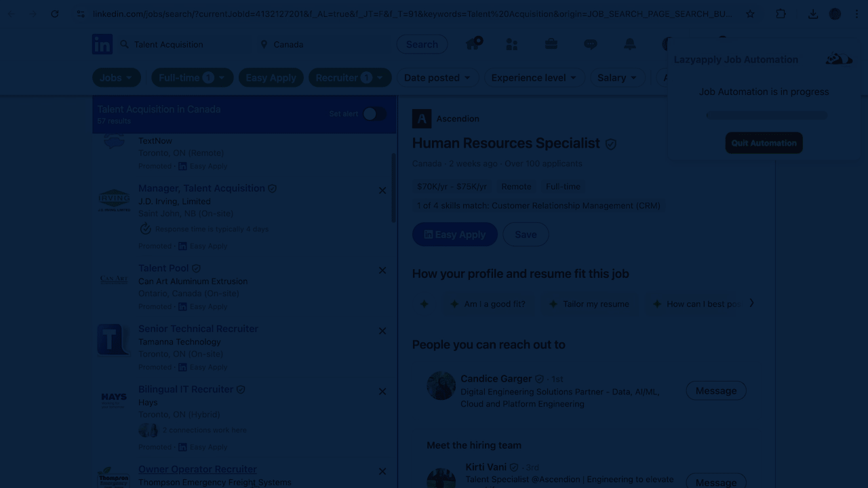Open the Recruiter filter dropdown
868x488 pixels.
coord(350,77)
